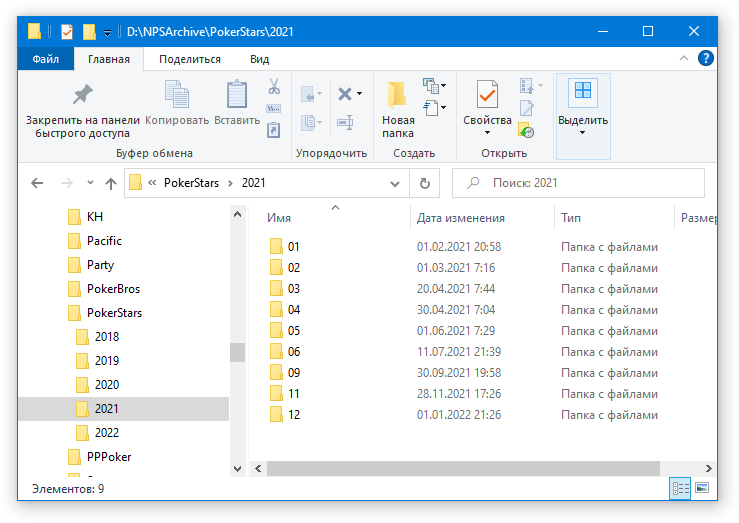Select the Главная ribbon tab
This screenshot has height=523, width=739.
coord(109,59)
